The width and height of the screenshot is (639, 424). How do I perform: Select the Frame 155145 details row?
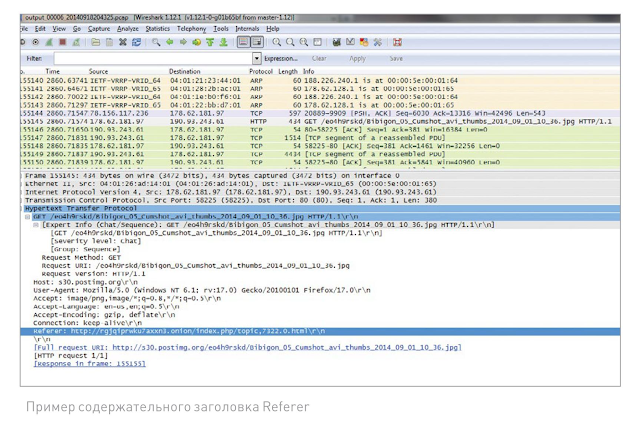click(x=320, y=176)
